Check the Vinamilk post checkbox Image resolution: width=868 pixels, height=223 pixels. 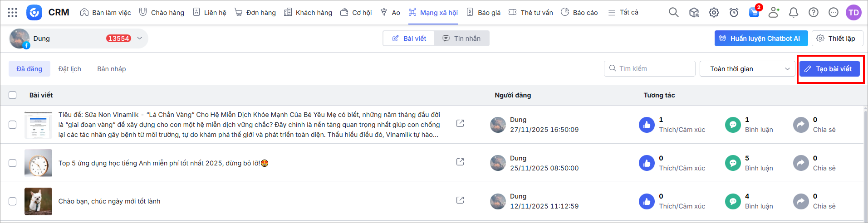(13, 125)
